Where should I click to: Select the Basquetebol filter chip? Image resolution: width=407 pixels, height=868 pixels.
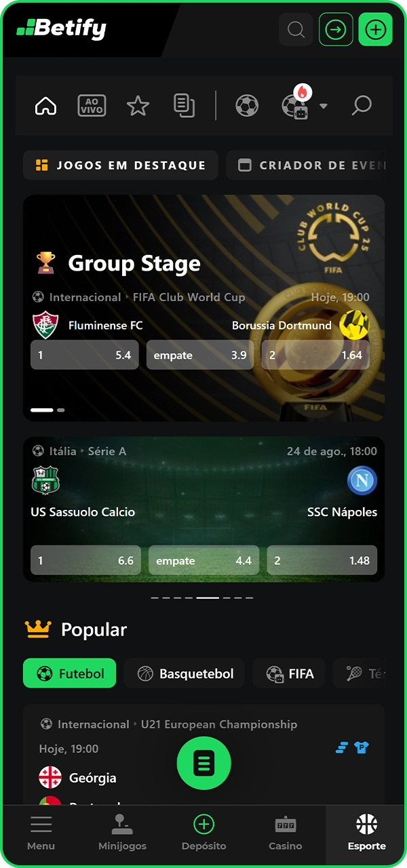click(x=185, y=673)
